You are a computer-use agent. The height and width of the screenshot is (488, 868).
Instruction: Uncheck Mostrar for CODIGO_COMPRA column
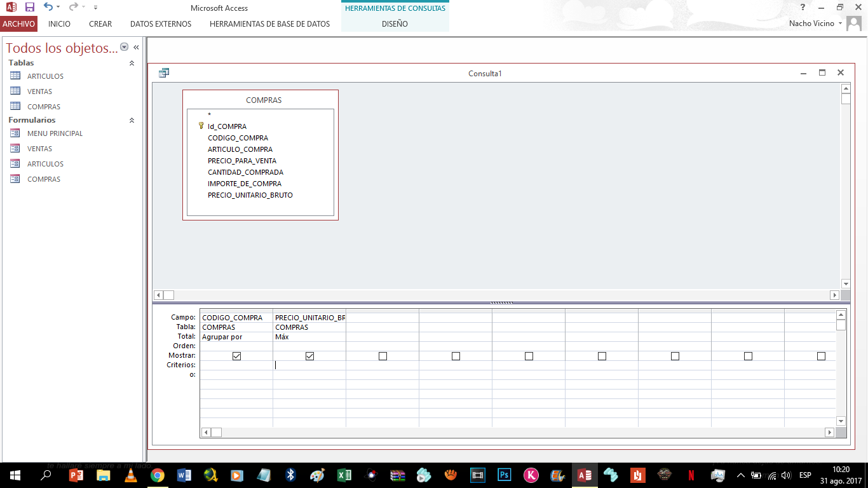(236, 356)
